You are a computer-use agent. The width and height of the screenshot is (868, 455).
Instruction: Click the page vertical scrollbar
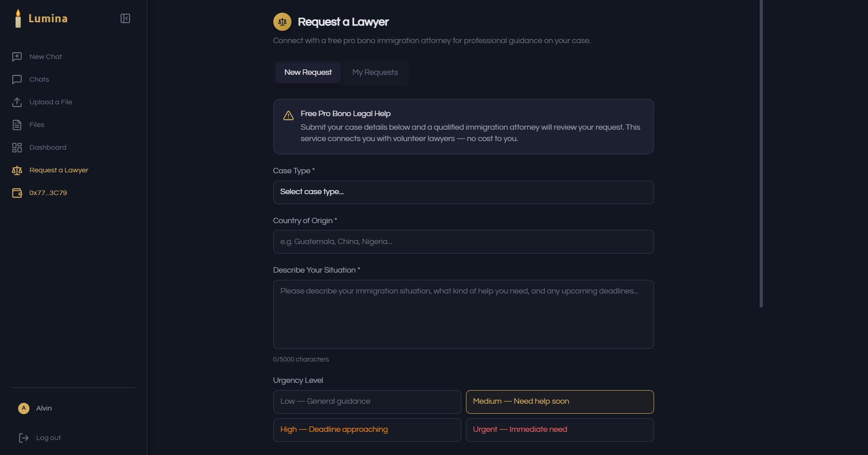coord(761,154)
